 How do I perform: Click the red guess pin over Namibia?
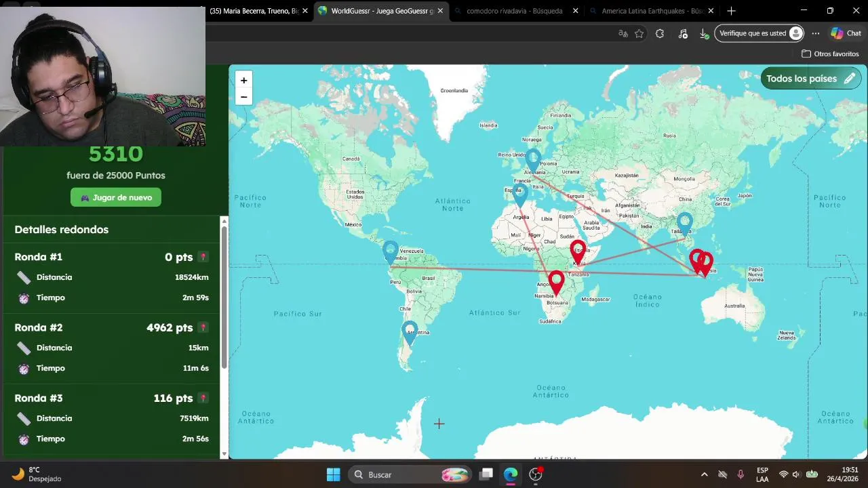[x=556, y=283]
